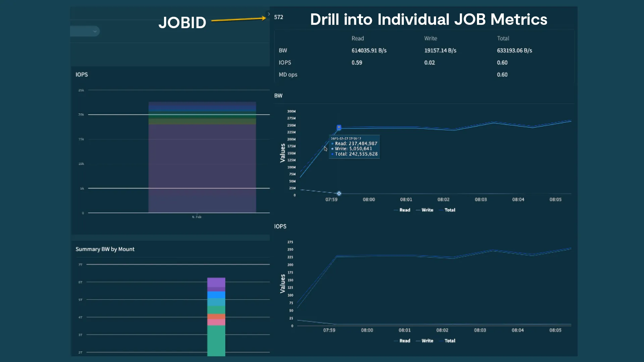This screenshot has height=362, width=644.
Task: Click the IOPS title of left bar chart
Action: tap(82, 75)
